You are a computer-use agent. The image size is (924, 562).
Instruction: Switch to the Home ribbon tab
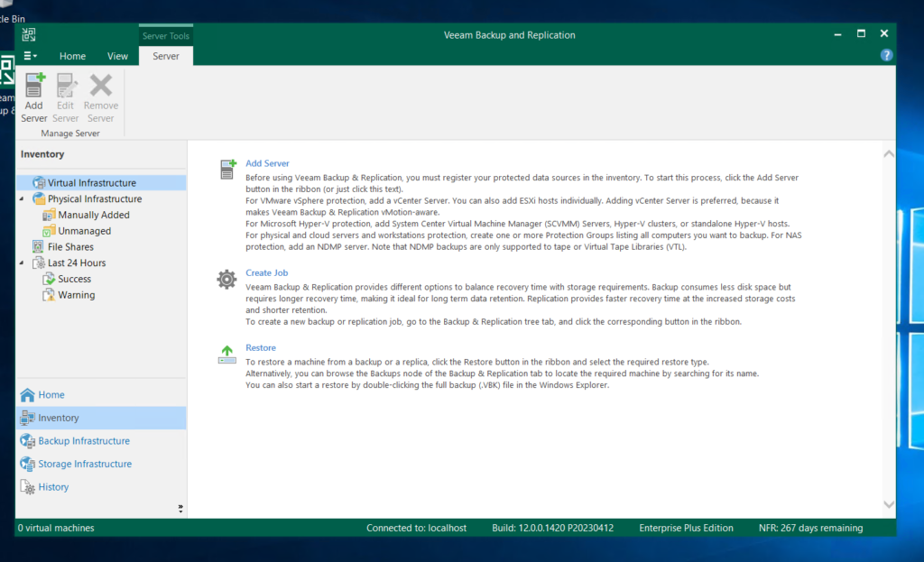pos(72,55)
